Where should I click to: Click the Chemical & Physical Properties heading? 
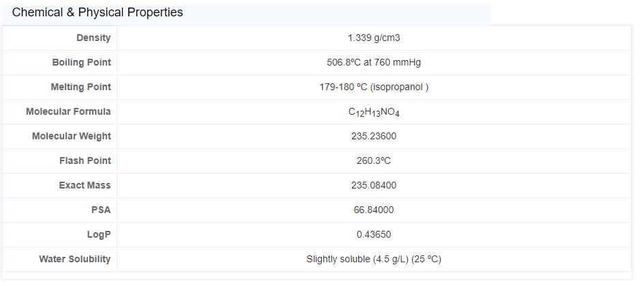coord(98,12)
